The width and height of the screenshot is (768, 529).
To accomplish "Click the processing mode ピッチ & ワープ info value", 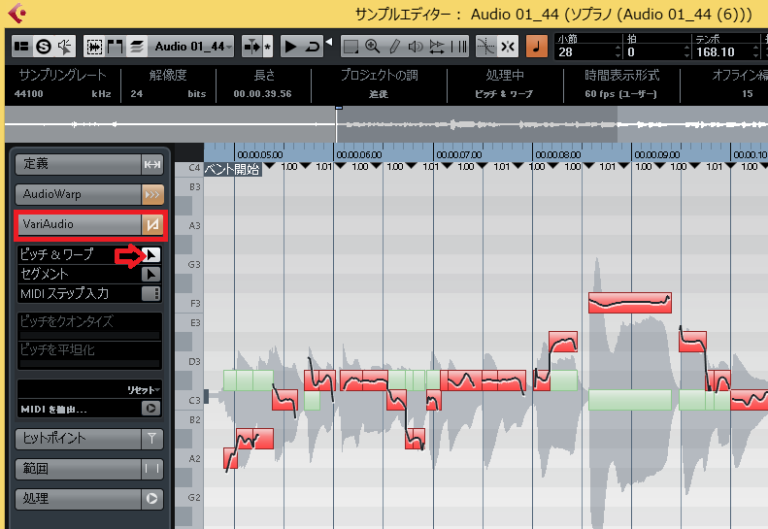I will click(504, 94).
